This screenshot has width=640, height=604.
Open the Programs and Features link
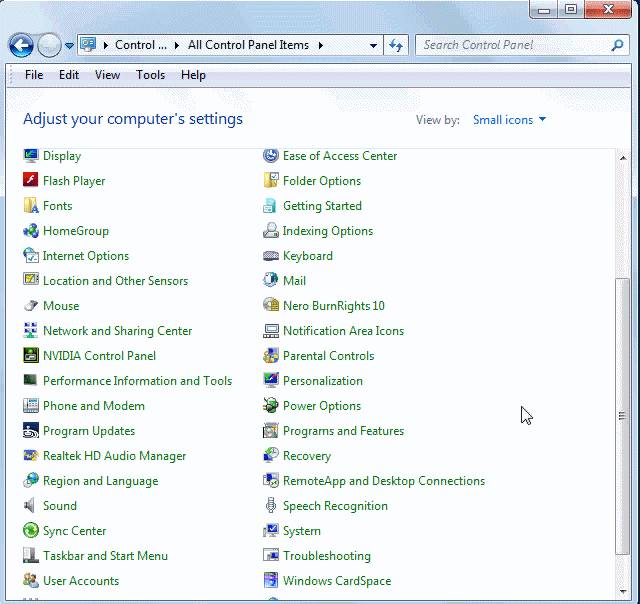pyautogui.click(x=343, y=431)
